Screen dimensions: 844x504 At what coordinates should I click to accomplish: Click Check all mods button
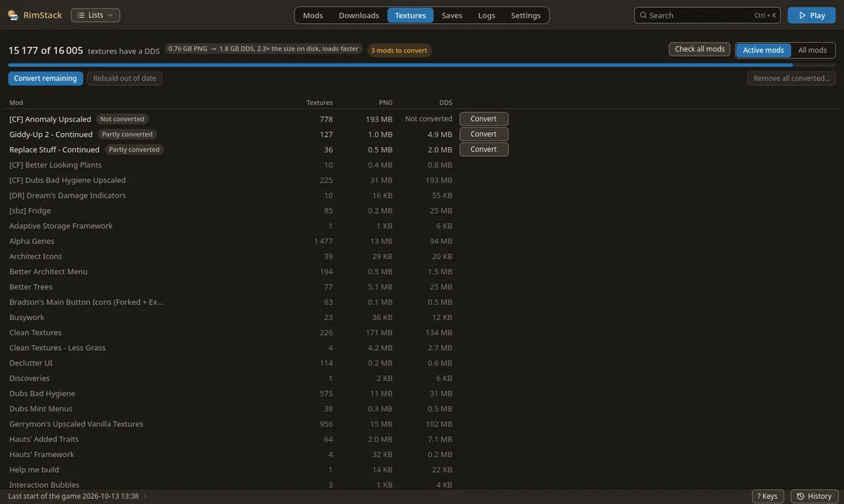700,49
